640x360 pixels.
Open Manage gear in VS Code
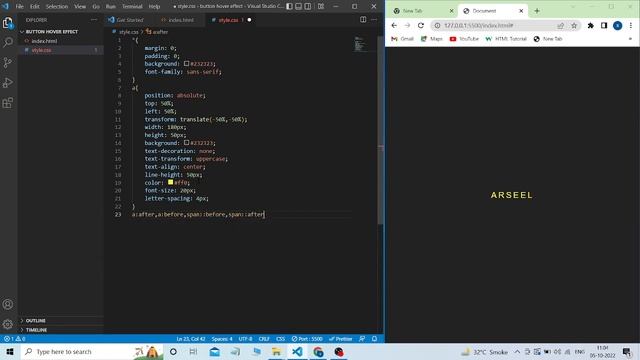point(8,324)
